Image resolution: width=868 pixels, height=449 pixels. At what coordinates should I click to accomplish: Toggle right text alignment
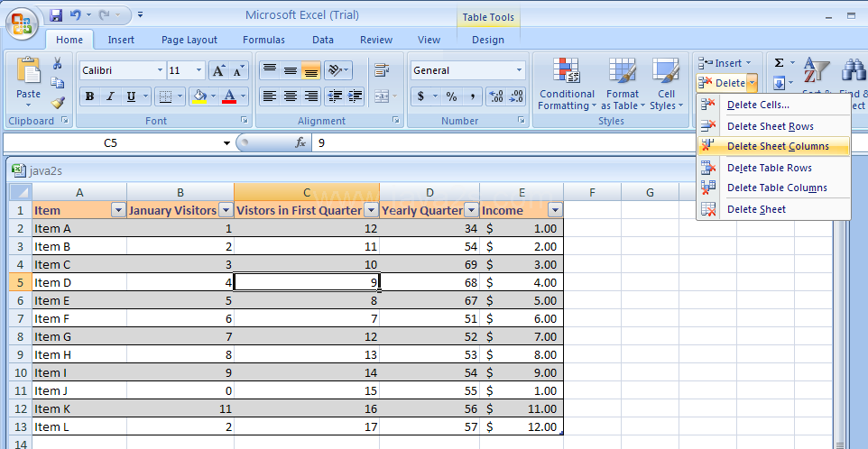[x=311, y=96]
